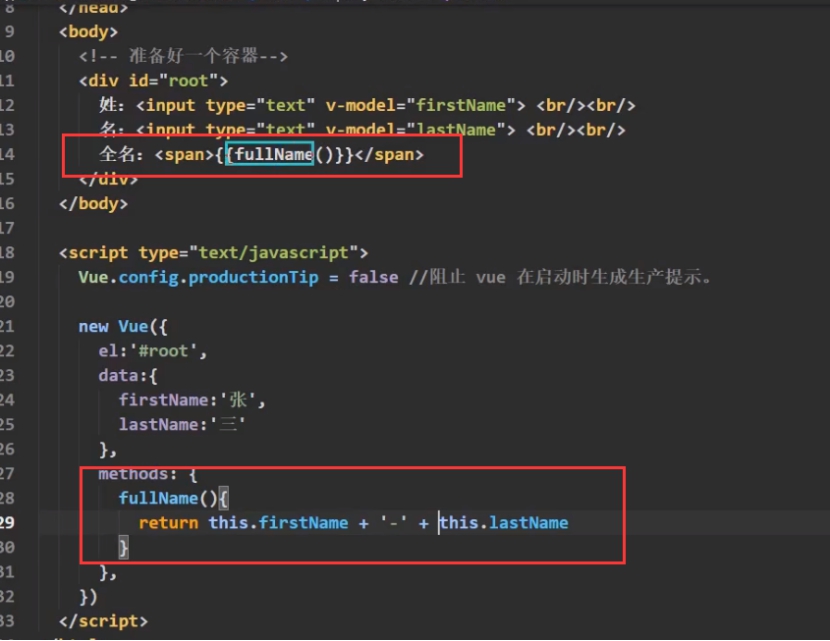Screen dimensions: 830x641
Task: Click the config property
Action: pos(148,277)
